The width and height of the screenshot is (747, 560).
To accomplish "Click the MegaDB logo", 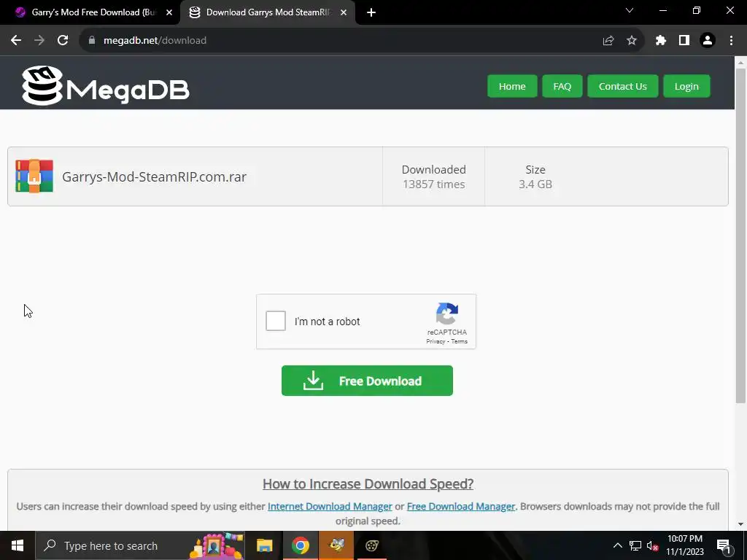I will [x=105, y=86].
